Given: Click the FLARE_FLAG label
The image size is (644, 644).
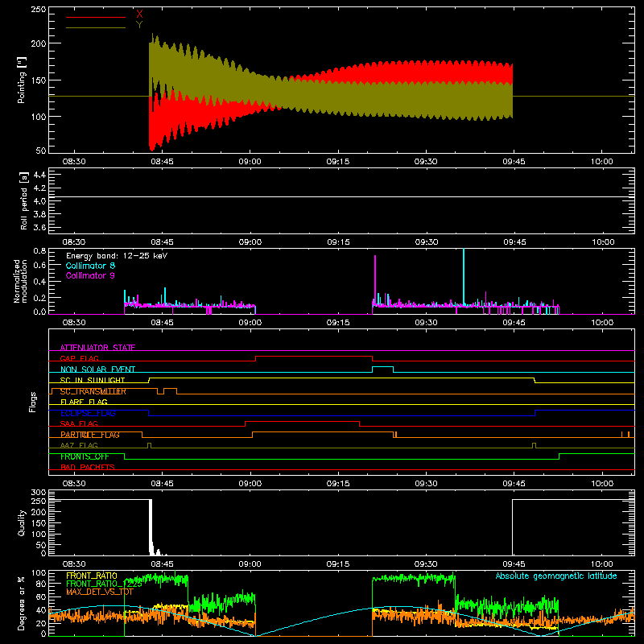Looking at the screenshot, I should (x=84, y=402).
